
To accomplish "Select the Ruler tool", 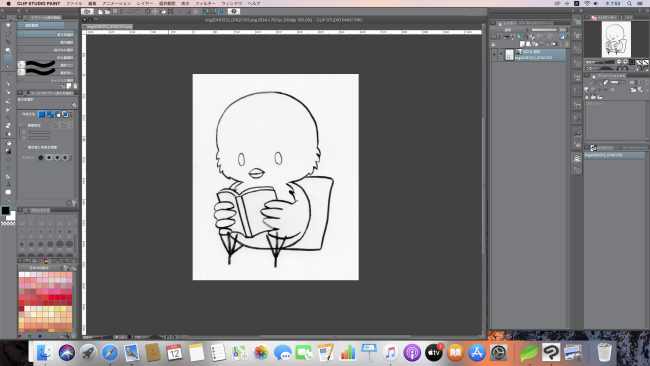I will click(8, 176).
